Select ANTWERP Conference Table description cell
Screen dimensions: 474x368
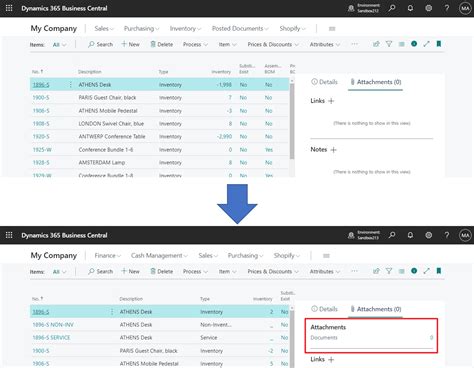pos(112,137)
